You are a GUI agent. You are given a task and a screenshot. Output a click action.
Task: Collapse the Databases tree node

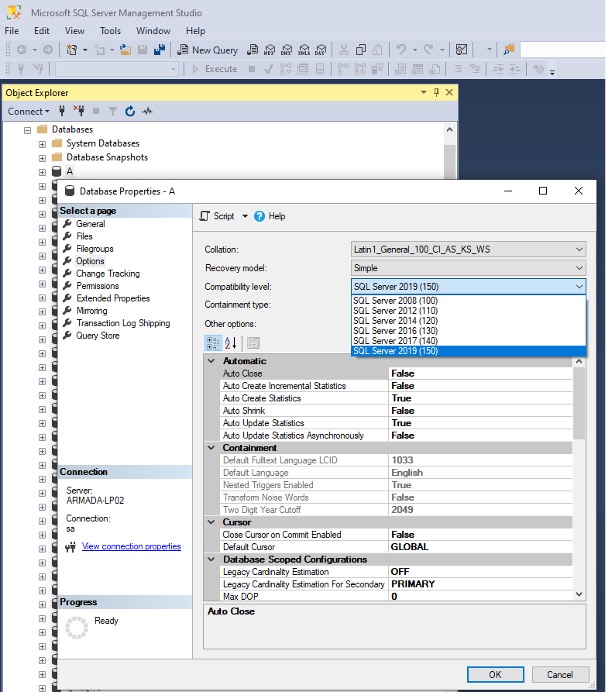click(x=27, y=130)
